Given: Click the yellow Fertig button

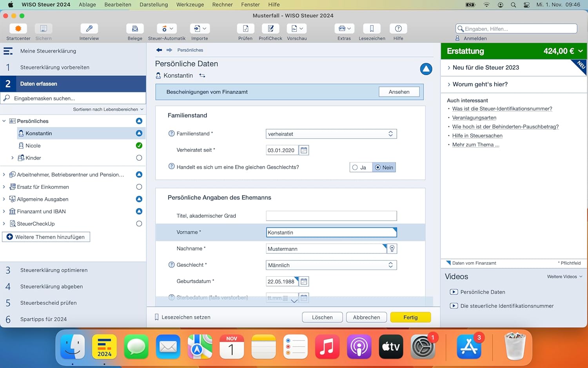Looking at the screenshot, I should pyautogui.click(x=410, y=317).
